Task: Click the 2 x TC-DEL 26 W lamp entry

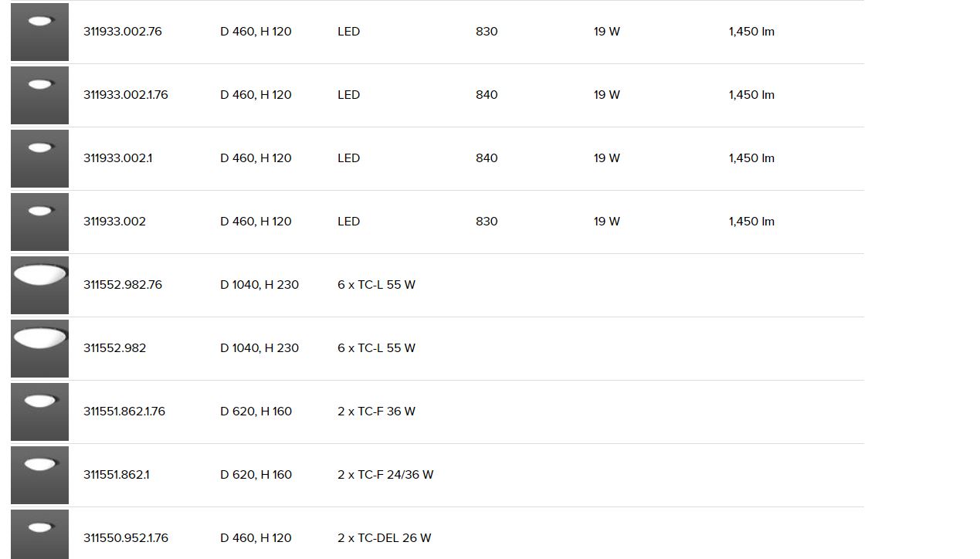Action: click(385, 538)
